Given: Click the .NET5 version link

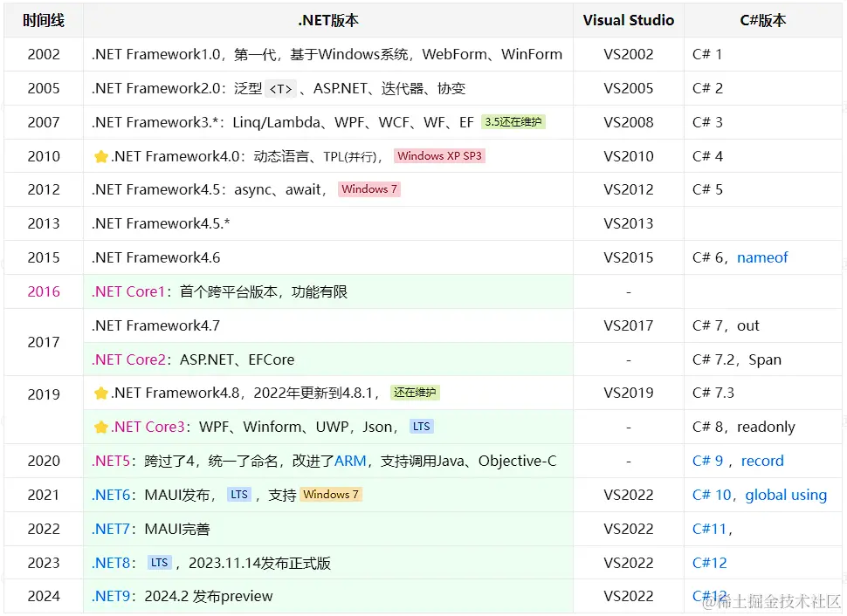Looking at the screenshot, I should [111, 461].
